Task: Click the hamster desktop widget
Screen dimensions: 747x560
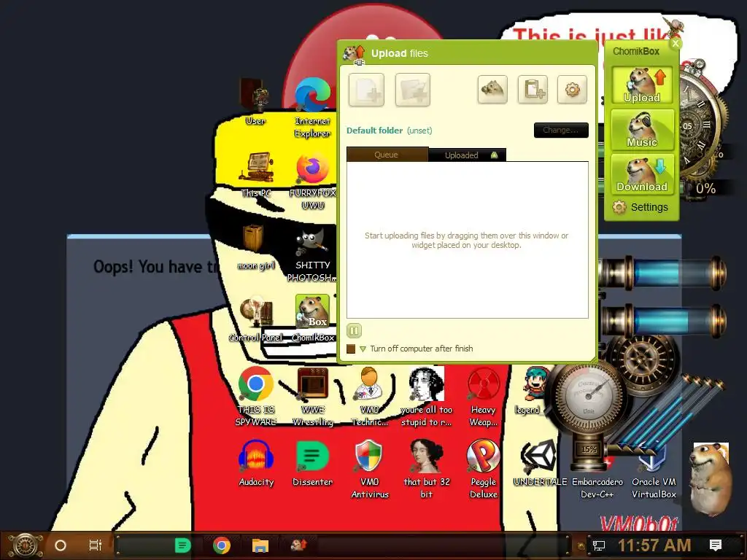Action: [710, 478]
